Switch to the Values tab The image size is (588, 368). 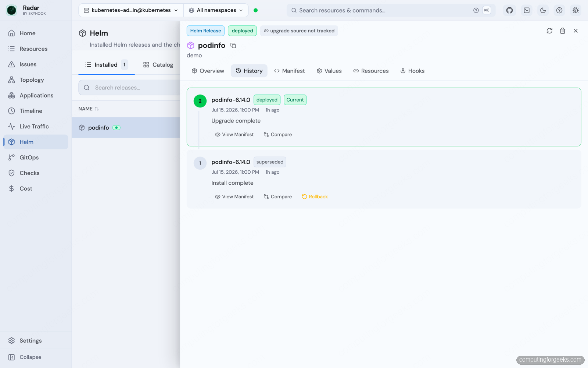(x=329, y=71)
